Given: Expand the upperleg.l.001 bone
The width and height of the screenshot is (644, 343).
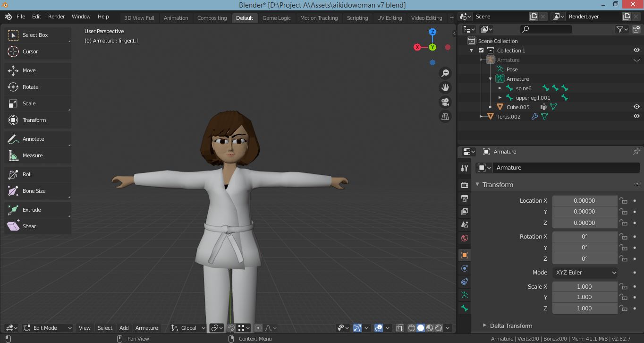Looking at the screenshot, I should [500, 98].
